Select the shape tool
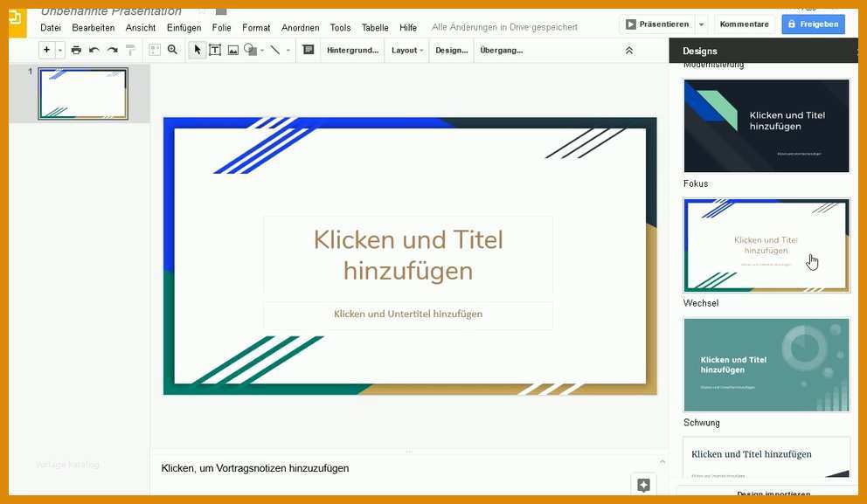Image resolution: width=867 pixels, height=504 pixels. click(251, 51)
